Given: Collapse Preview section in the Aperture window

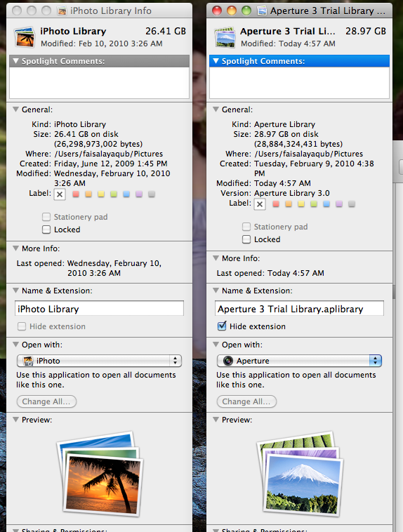Looking at the screenshot, I should coord(216,420).
